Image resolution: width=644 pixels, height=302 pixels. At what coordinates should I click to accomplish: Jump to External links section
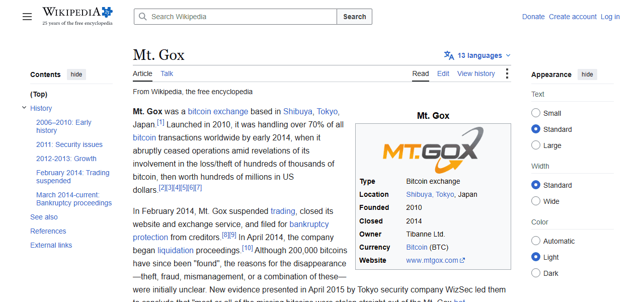point(51,245)
